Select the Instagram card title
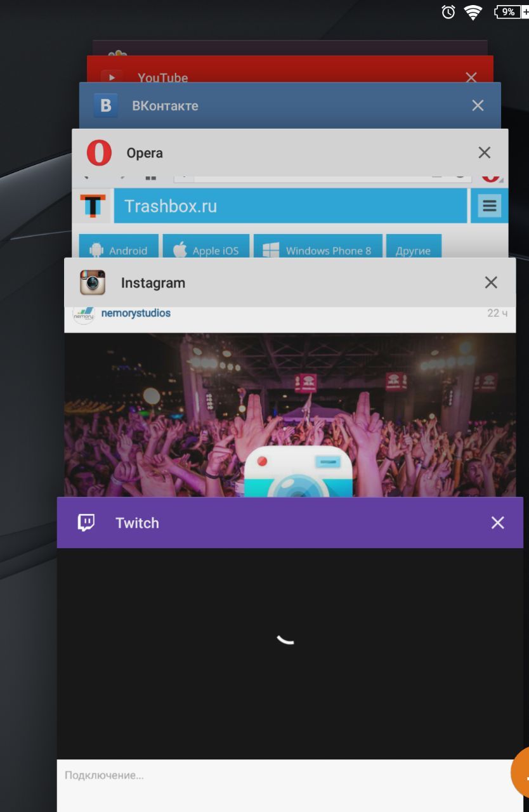 pyautogui.click(x=153, y=283)
